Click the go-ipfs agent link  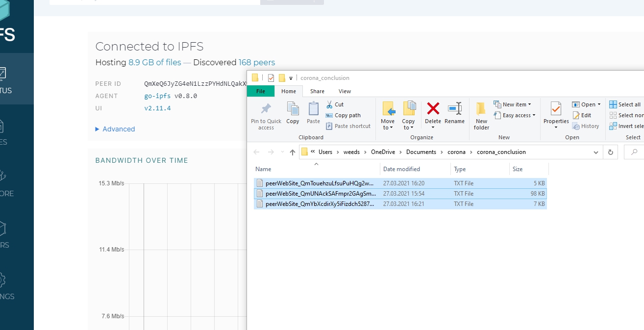pos(158,96)
